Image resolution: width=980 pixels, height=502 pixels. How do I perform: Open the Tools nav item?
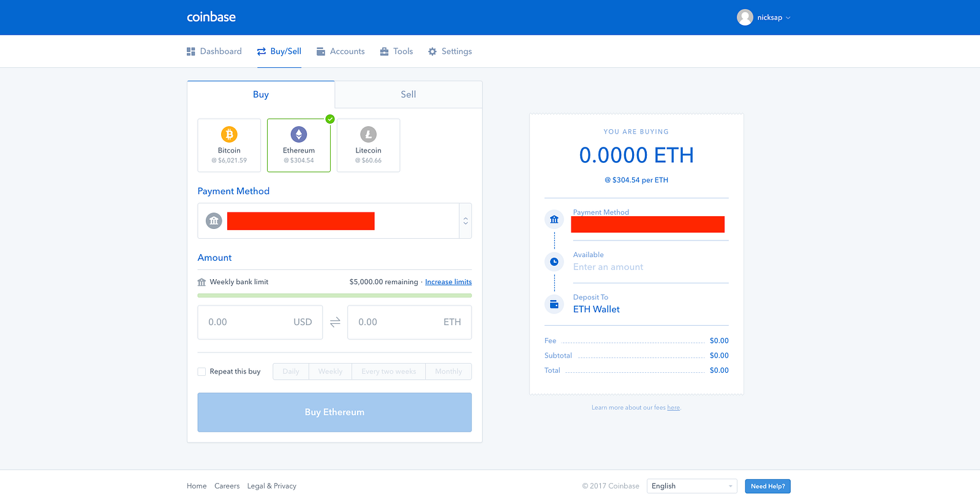(396, 51)
